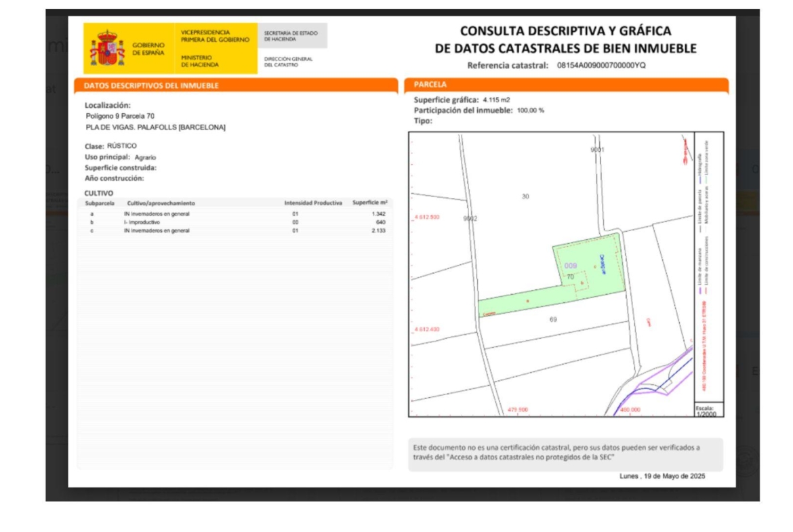The image size is (793, 532).
Task: Click the cadastral reference number 08154A009000700000YQ
Action: [x=601, y=66]
